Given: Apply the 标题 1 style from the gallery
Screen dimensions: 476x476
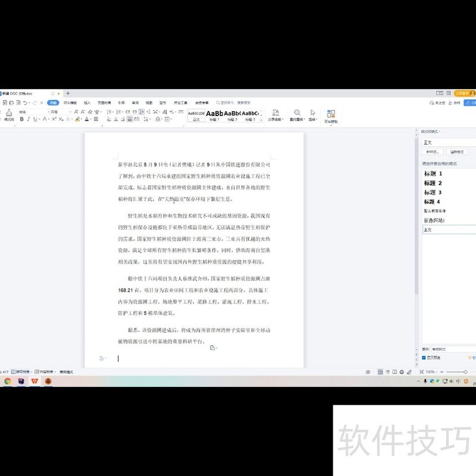Looking at the screenshot, I should (x=214, y=115).
